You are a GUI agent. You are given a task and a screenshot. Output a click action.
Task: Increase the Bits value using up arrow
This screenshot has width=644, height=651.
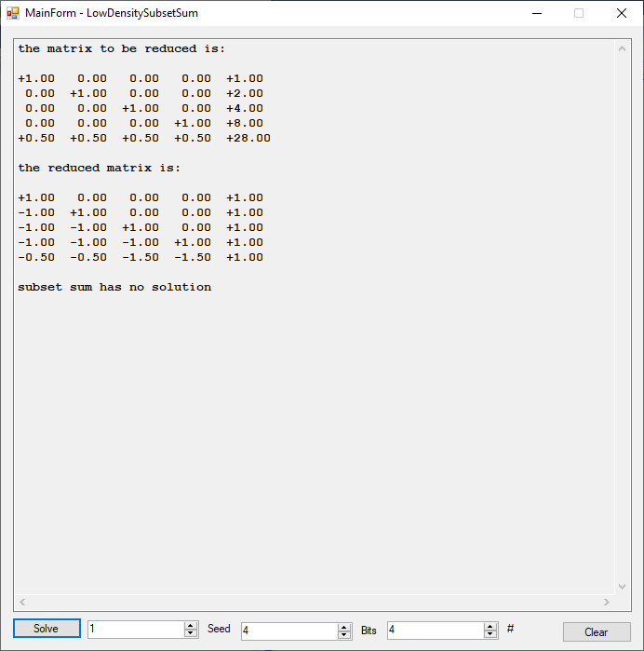490,626
